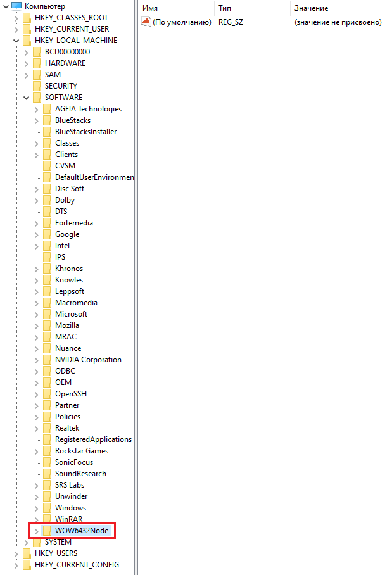392x575 pixels.
Task: Select the NVIDIA Corporation folder icon
Action: (47, 360)
